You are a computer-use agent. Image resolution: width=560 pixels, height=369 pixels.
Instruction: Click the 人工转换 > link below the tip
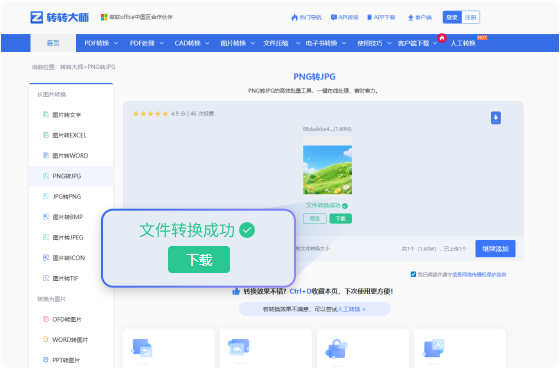click(351, 309)
